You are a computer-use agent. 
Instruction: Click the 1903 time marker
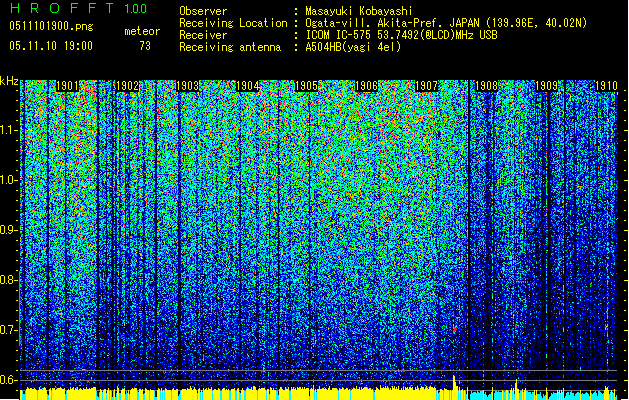pos(187,86)
